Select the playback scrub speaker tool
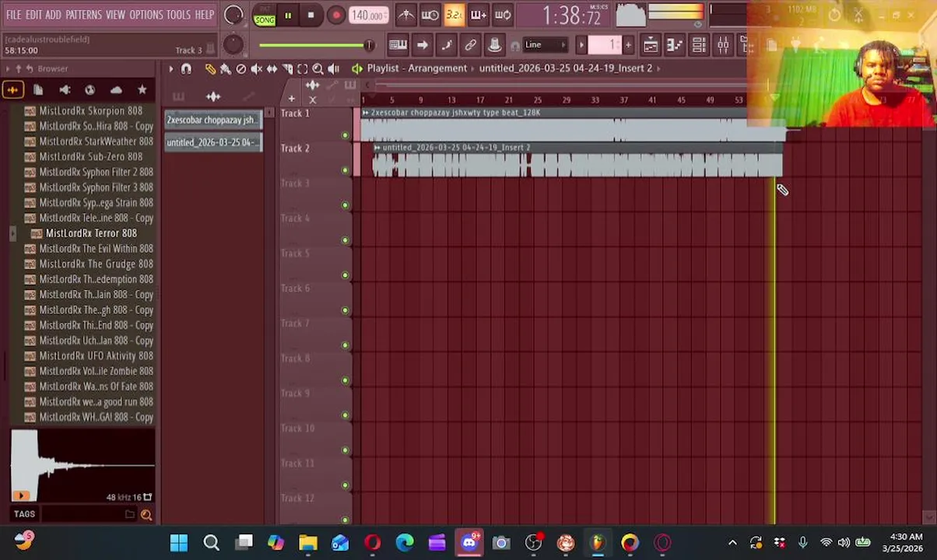 333,69
